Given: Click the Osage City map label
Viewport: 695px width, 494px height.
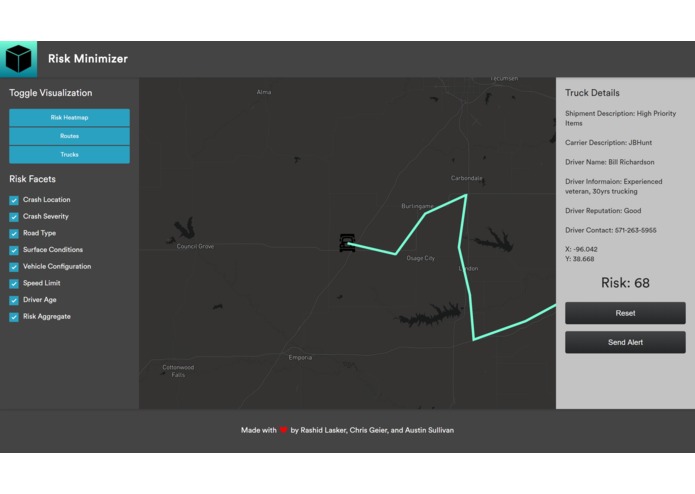Looking at the screenshot, I should pyautogui.click(x=421, y=258).
